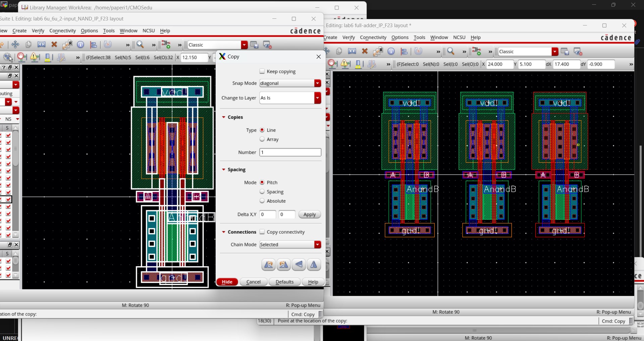Click the red X delete icon in left window
Screen dimensions: 644x341
[x=54, y=45]
